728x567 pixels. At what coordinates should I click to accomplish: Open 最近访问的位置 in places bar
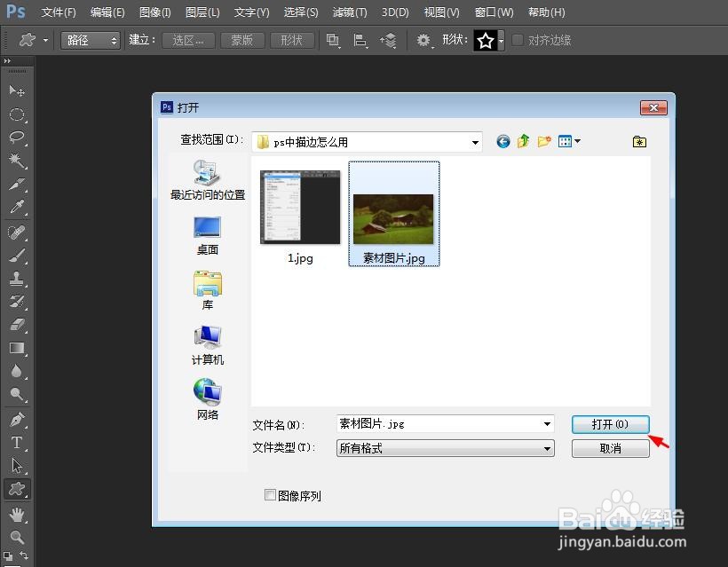(208, 179)
